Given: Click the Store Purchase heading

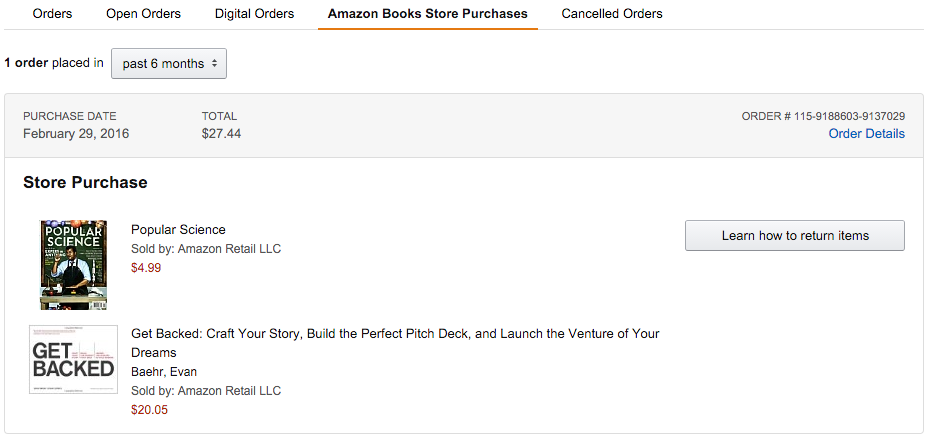Looking at the screenshot, I should (85, 183).
